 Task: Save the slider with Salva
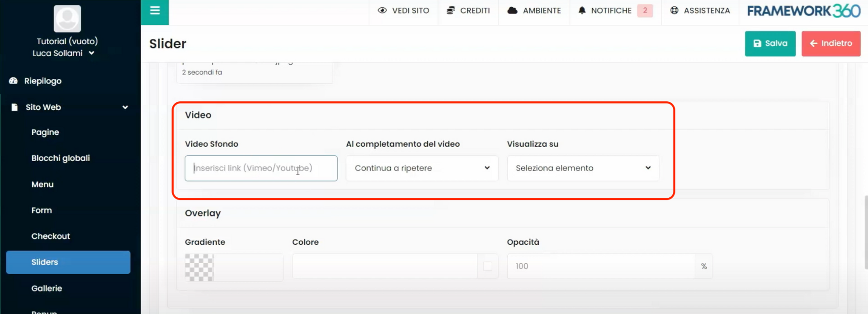click(769, 43)
